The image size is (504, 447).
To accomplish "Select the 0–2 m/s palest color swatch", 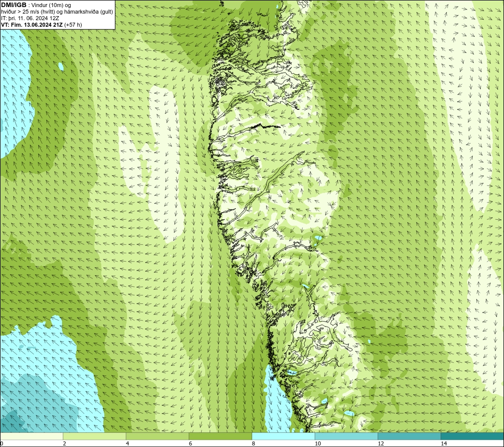I will click(31, 436).
